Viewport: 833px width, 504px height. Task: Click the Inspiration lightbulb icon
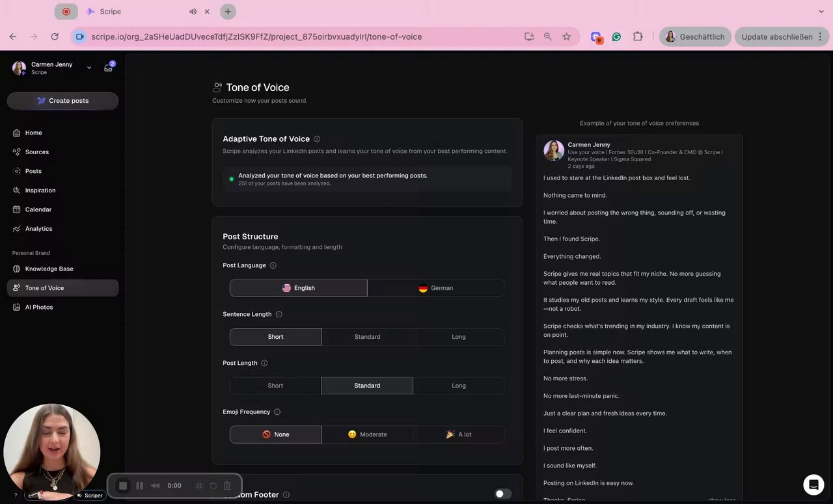16,191
